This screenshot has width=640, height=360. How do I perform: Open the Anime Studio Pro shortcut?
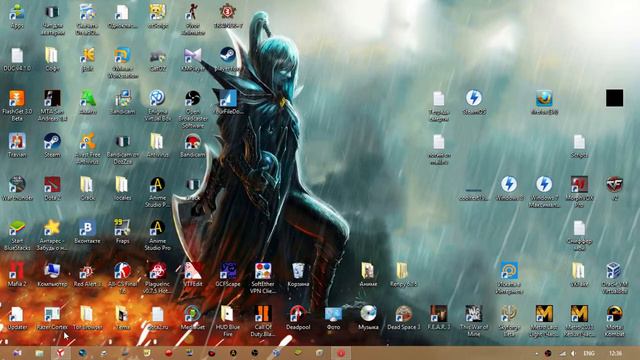pos(158,229)
